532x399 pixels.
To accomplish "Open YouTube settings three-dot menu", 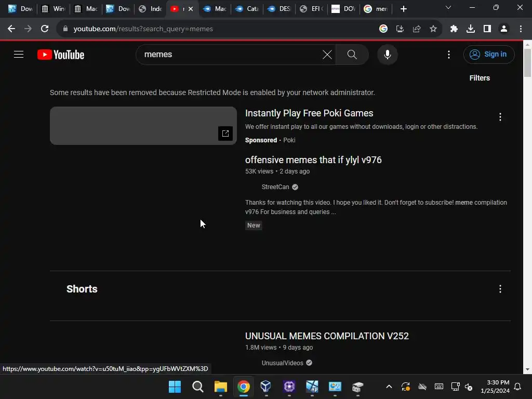I will [x=448, y=55].
